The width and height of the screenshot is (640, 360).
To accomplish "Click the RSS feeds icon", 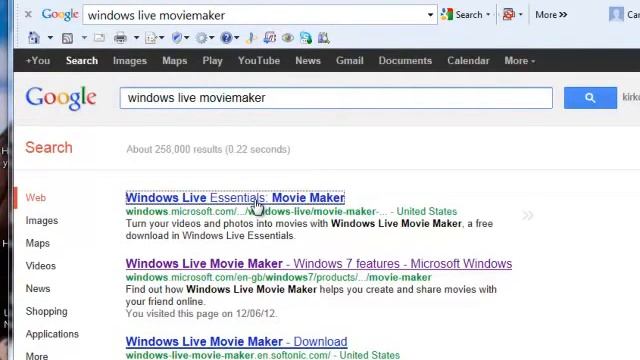I will pyautogui.click(x=67, y=38).
